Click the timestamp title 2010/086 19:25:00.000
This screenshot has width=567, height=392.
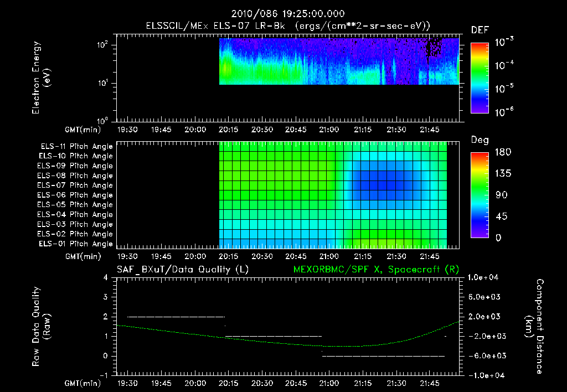[288, 14]
